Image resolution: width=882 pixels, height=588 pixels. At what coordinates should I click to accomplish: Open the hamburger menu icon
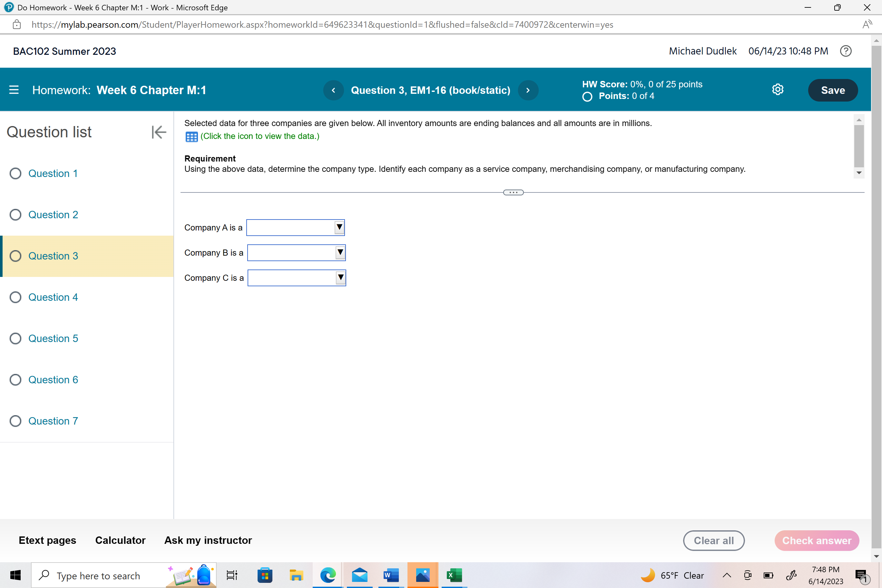click(x=14, y=90)
